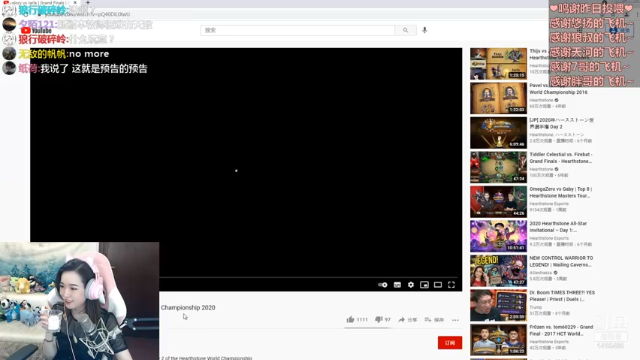This screenshot has width=640, height=360.
Task: Open Pavel World Championship 2016 thumbnail
Action: coord(498,98)
